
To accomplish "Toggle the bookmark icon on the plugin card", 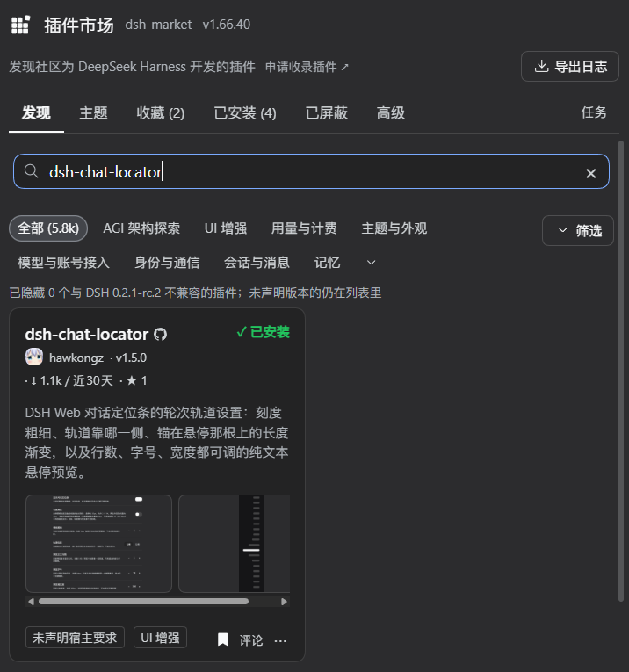I will point(223,639).
